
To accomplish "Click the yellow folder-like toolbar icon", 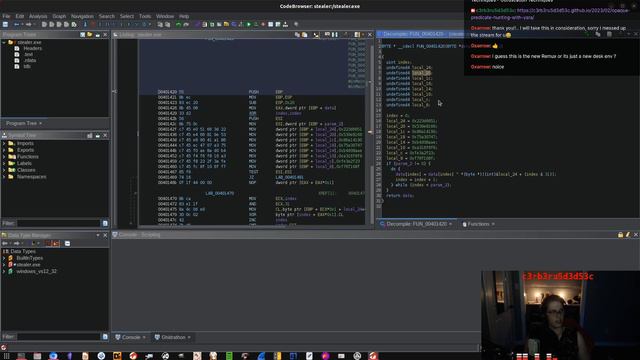I will coord(226,24).
